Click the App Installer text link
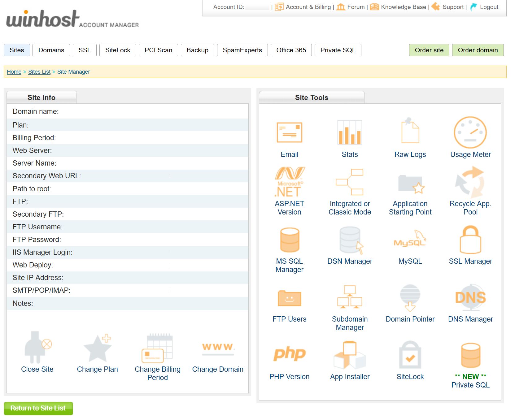The width and height of the screenshot is (515, 420). click(x=350, y=377)
